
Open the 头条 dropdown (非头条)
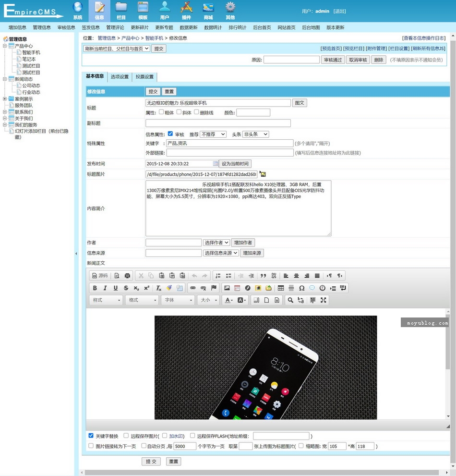point(255,134)
